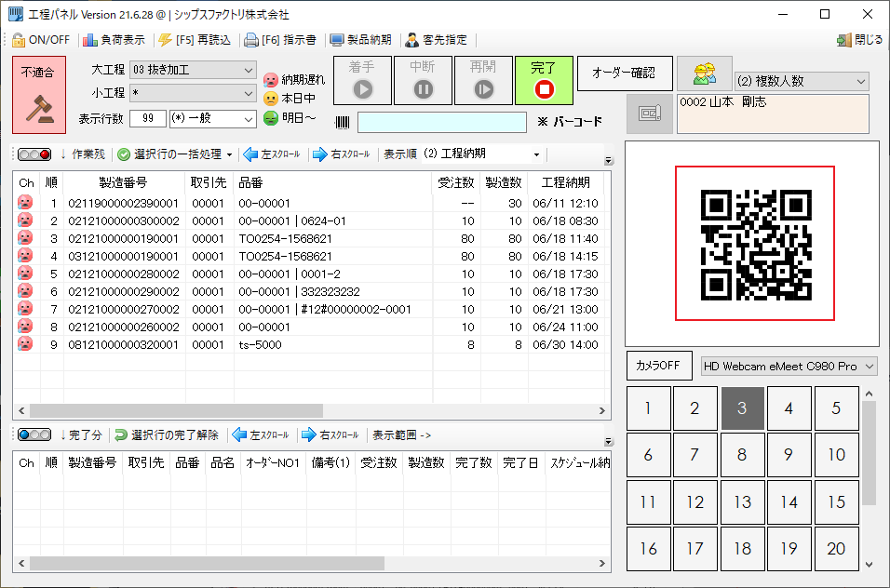This screenshot has height=588, width=890.
Task: Open the 大工程 dropdown
Action: tap(193, 70)
